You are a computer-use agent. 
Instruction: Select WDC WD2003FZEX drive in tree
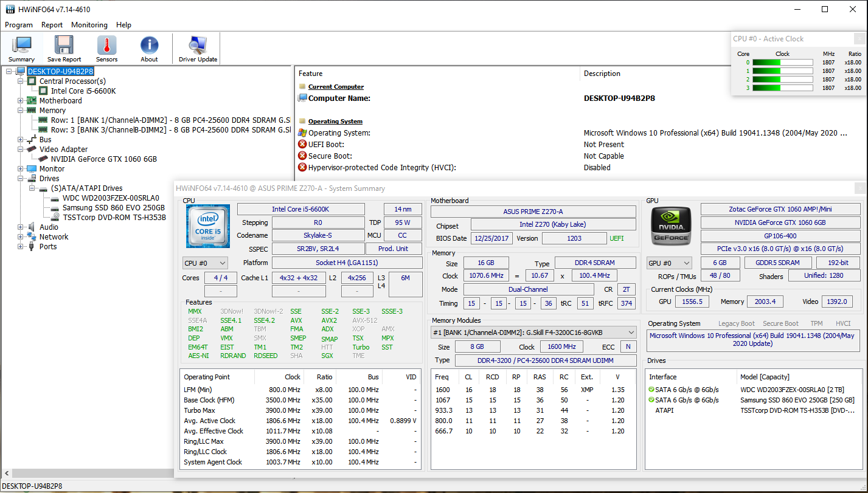pos(110,198)
